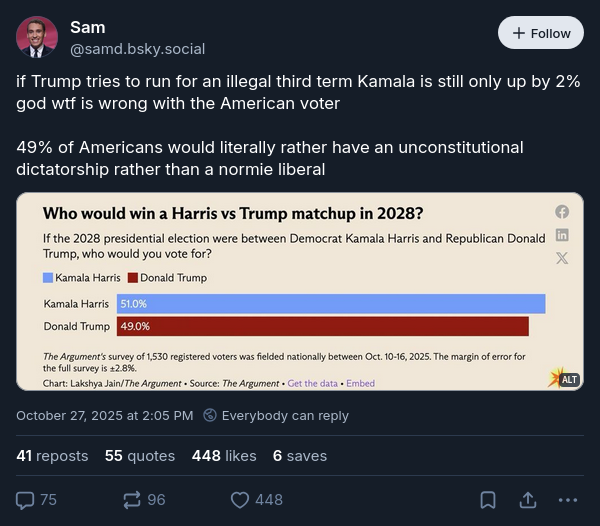Image resolution: width=600 pixels, height=526 pixels.
Task: Click the reply speech bubble icon
Action: coord(26,499)
